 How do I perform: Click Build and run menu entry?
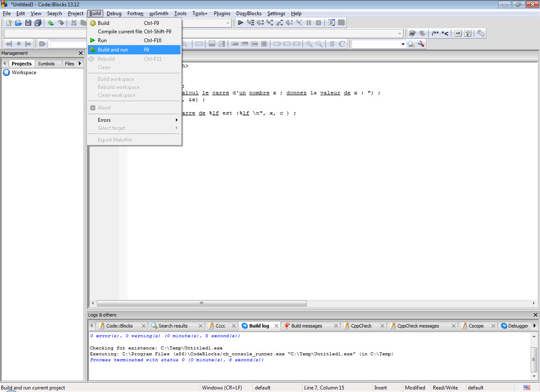(x=134, y=50)
